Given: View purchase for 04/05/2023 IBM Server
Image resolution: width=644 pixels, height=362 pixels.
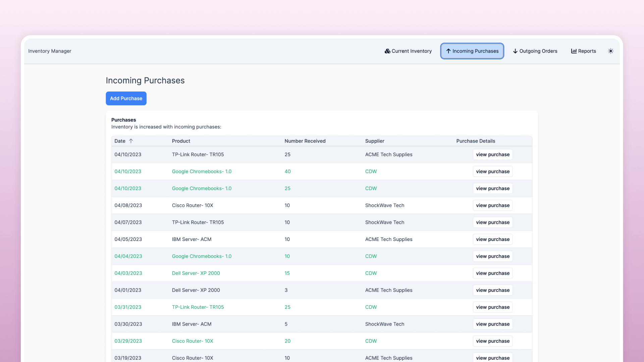Looking at the screenshot, I should (492, 239).
